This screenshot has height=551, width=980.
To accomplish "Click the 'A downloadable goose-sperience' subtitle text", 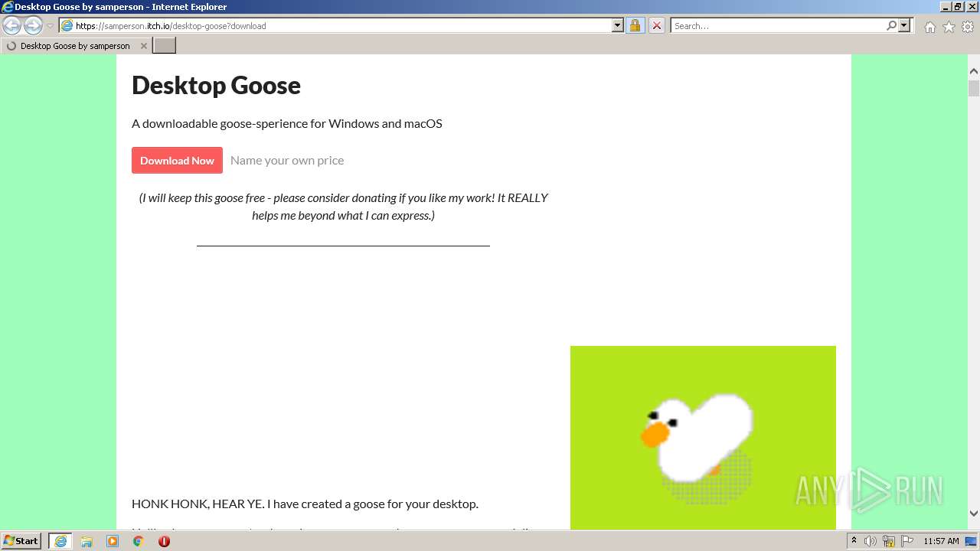I will 287,123.
